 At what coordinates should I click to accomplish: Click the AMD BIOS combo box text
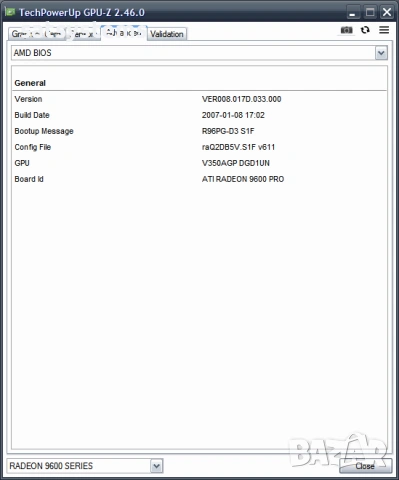(32, 53)
